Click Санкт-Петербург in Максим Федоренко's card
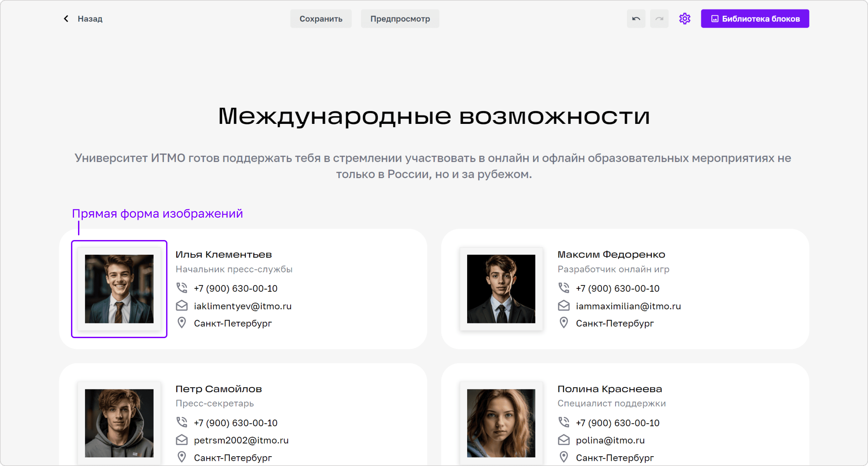Image resolution: width=868 pixels, height=466 pixels. (x=615, y=323)
